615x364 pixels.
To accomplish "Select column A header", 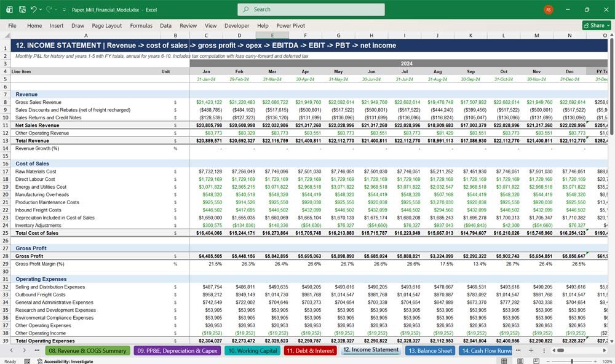I will 86,35.
